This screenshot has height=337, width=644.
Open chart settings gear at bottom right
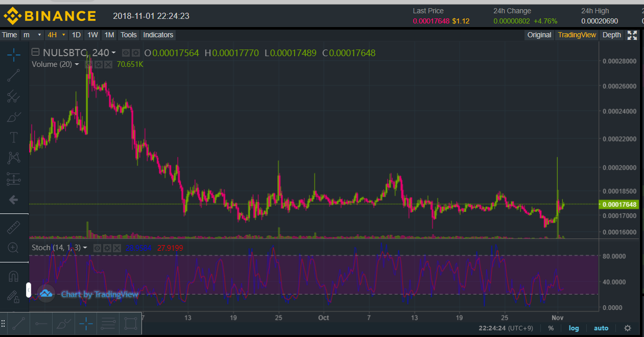click(628, 328)
